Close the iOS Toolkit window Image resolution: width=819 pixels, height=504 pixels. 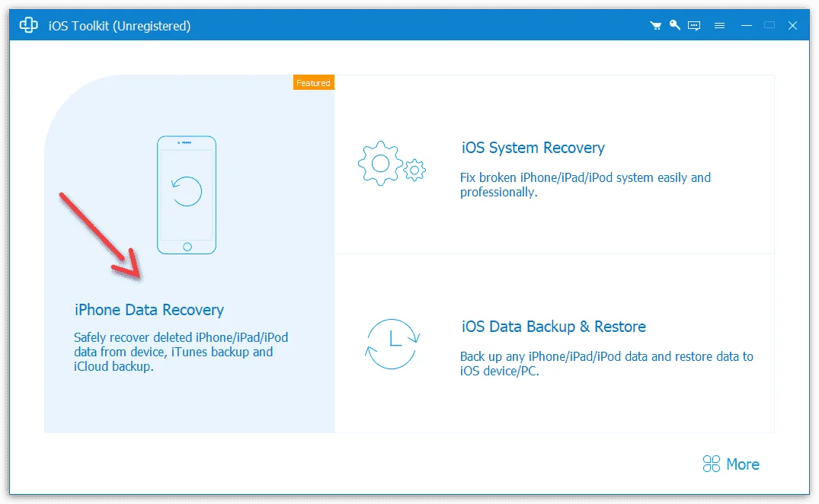coord(792,26)
